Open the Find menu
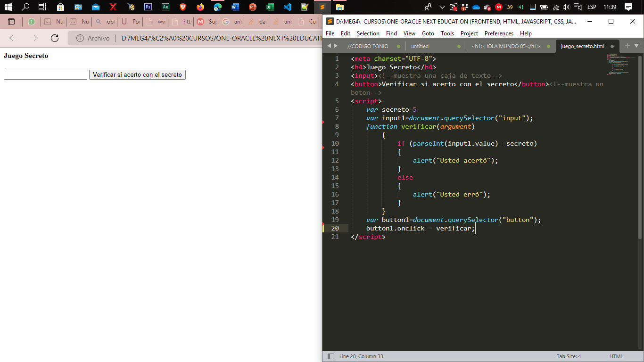This screenshot has width=644, height=362. 391,33
